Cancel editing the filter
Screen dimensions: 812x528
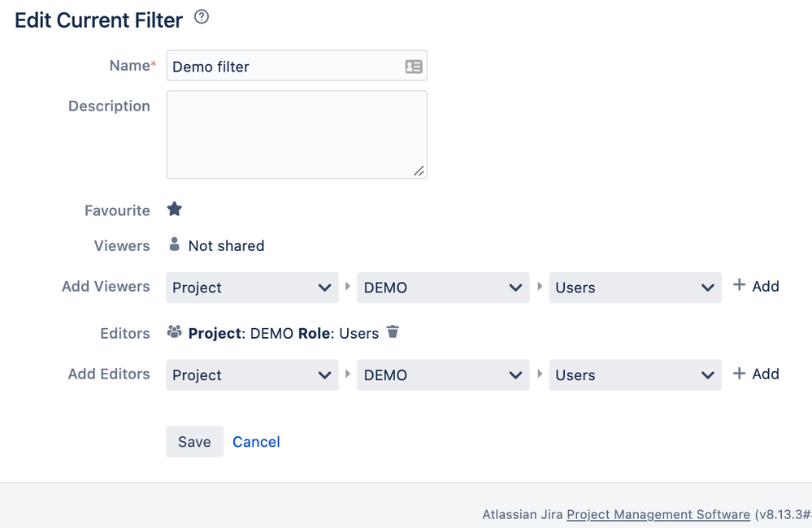point(256,442)
